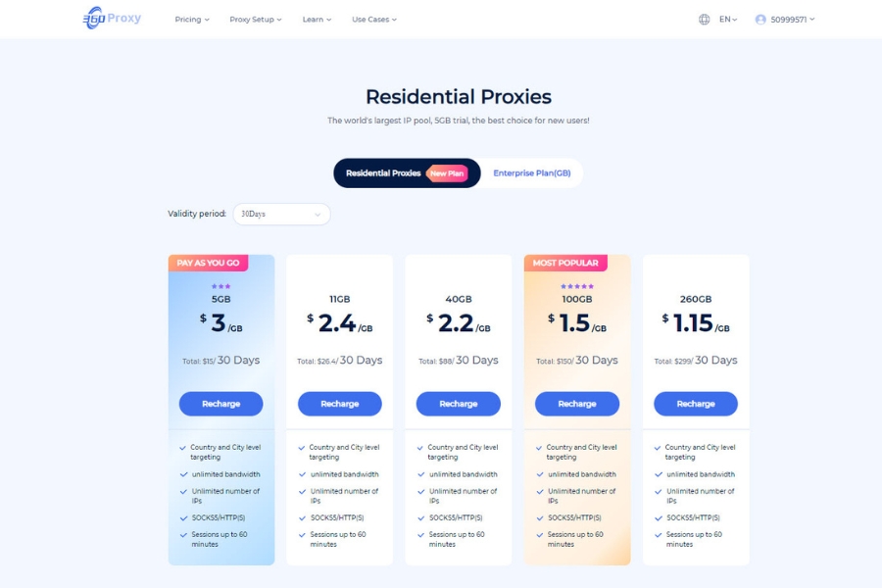Click the checkmark beside 40GB Country targeting

click(x=420, y=449)
